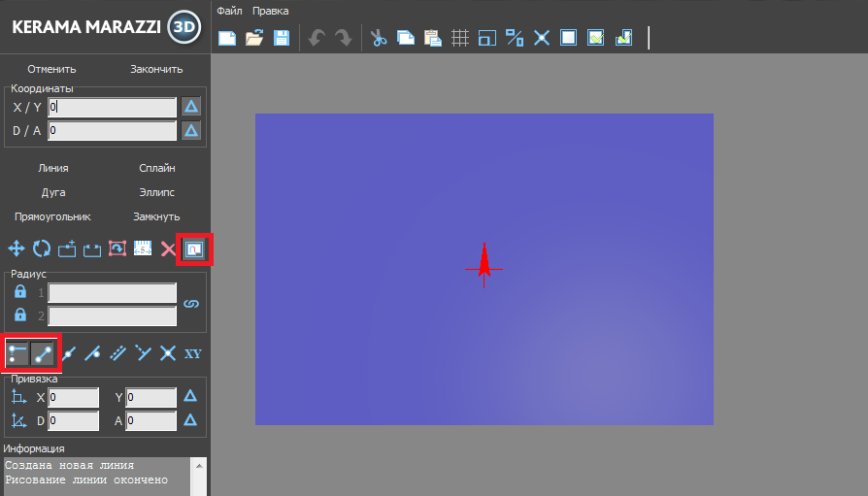Click the X / Y coordinate field
Viewport: 868px width, 496px height.
click(113, 107)
